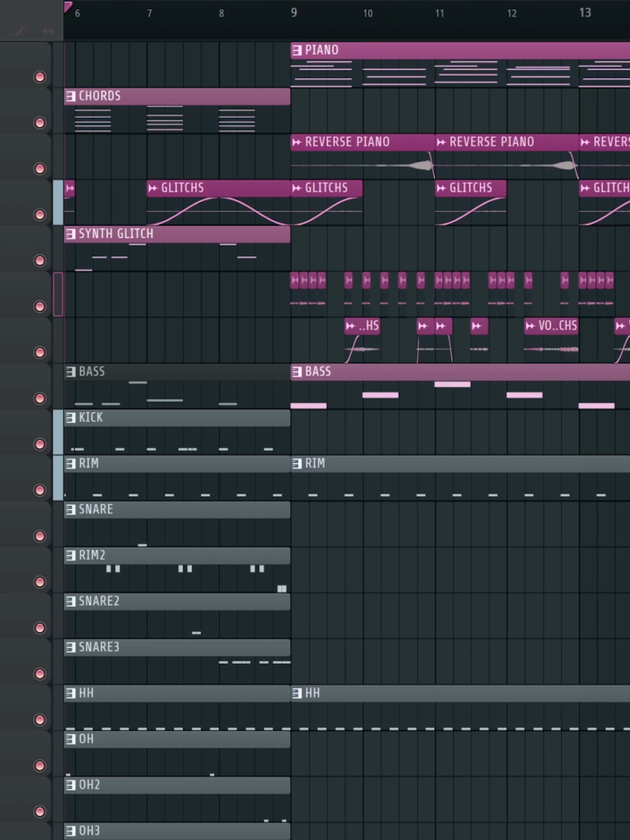630x840 pixels.
Task: Mute the REVERSE PIANO track
Action: click(40, 168)
